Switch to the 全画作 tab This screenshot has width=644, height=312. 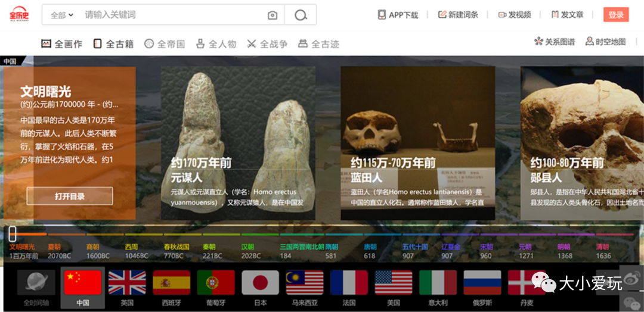click(x=61, y=44)
